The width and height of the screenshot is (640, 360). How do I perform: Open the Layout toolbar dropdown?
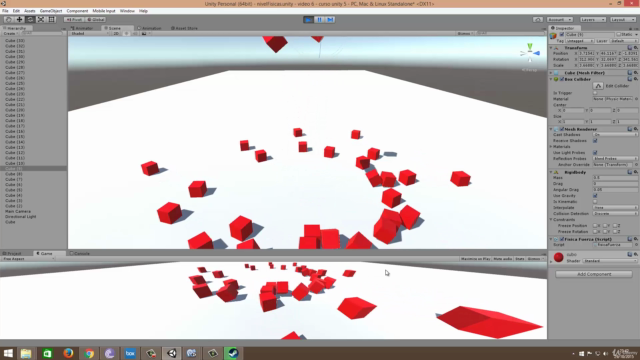623,20
